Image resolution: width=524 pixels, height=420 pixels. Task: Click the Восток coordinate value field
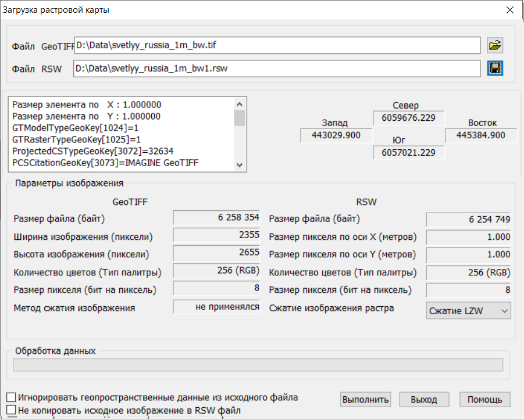point(482,135)
